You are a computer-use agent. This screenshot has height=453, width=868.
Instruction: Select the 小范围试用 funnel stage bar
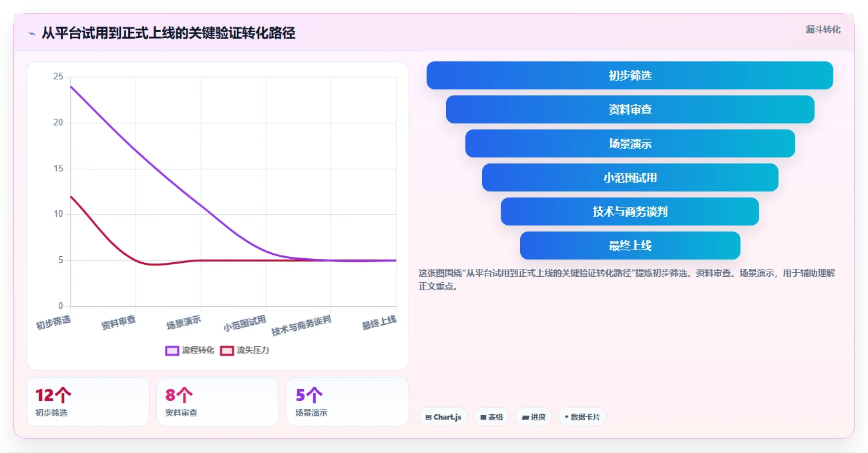tap(630, 177)
